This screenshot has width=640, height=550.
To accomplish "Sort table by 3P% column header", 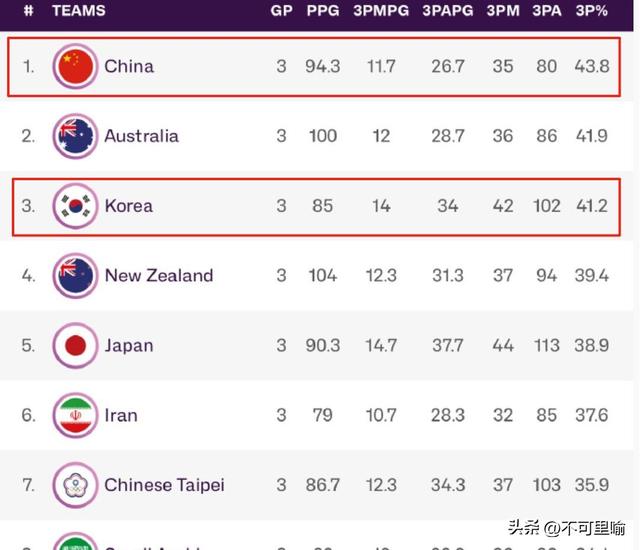I will (x=591, y=11).
